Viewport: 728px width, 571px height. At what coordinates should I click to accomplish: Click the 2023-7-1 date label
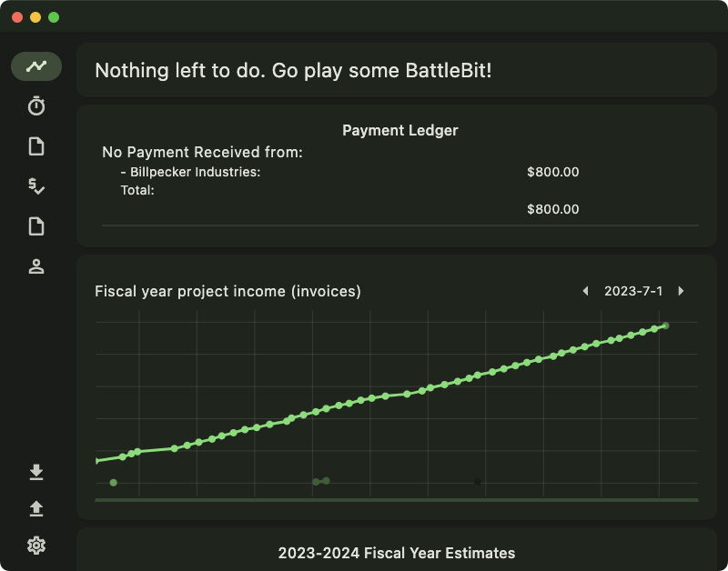tap(633, 291)
